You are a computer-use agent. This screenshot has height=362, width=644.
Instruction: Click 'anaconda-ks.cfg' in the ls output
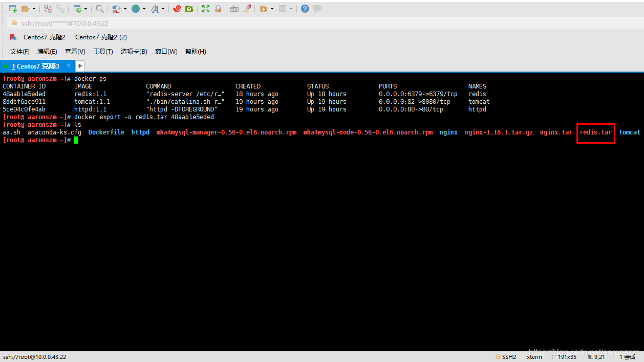click(54, 132)
